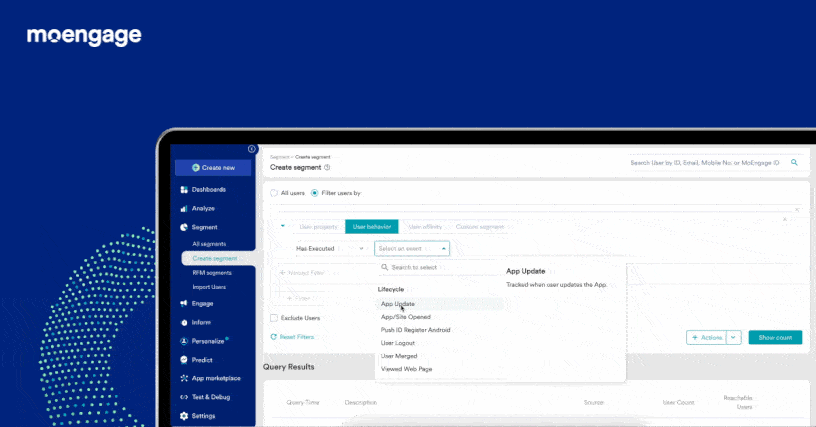This screenshot has width=816, height=427.
Task: Click the Show count button
Action: tap(775, 338)
